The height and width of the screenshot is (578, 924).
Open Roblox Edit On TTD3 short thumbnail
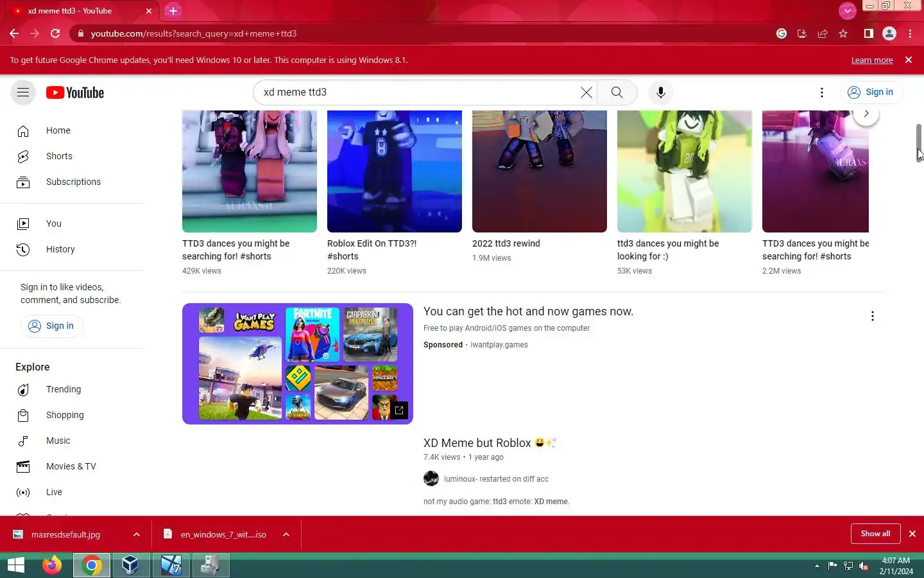pyautogui.click(x=395, y=171)
